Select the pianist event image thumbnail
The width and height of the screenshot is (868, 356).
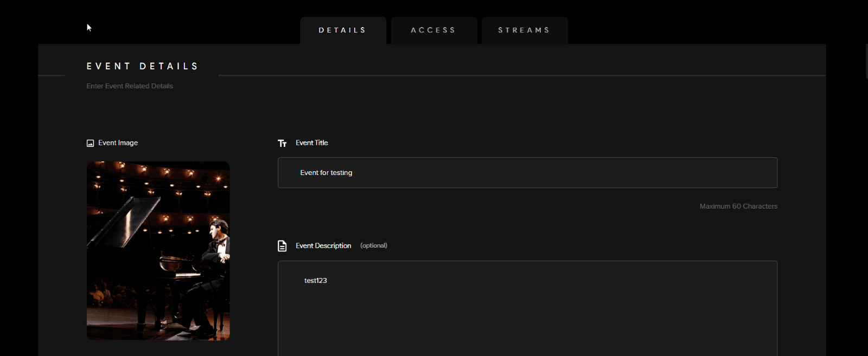[158, 251]
